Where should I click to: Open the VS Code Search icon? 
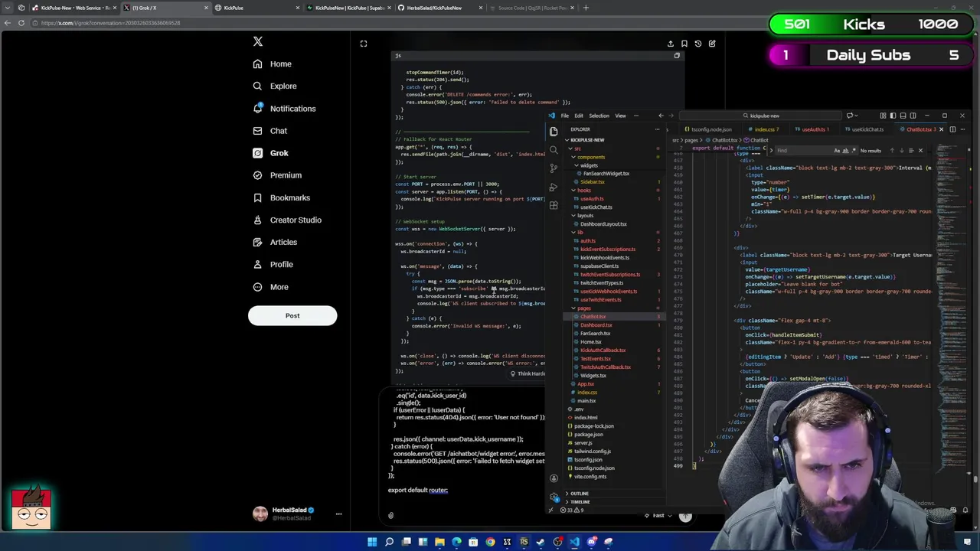554,150
